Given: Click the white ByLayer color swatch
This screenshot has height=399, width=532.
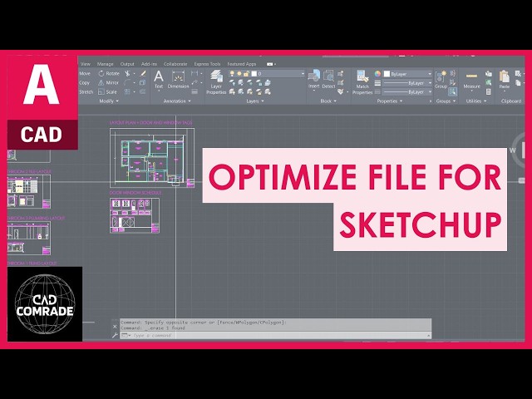Looking at the screenshot, I should point(387,74).
